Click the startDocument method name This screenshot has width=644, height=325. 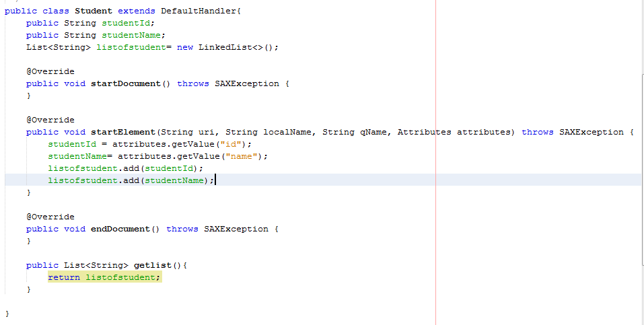(x=126, y=84)
